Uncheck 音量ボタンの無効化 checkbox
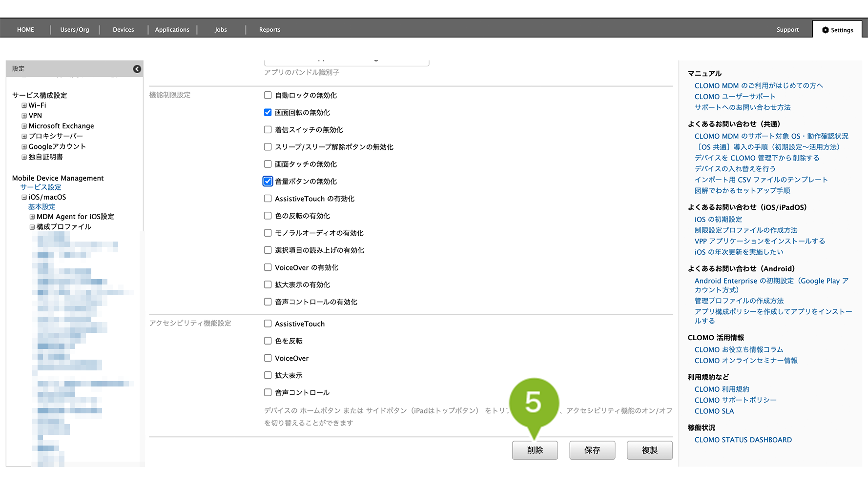 coord(268,182)
